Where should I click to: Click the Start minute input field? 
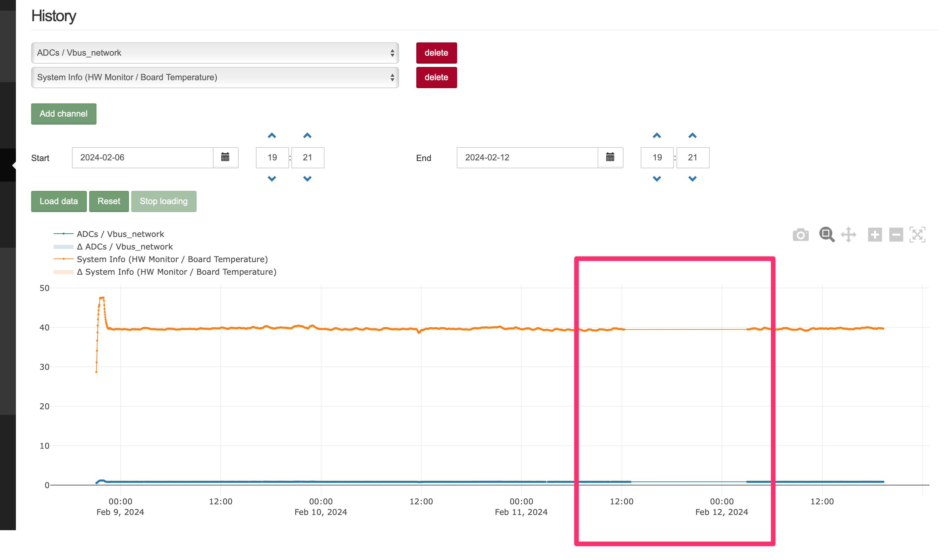tap(308, 157)
